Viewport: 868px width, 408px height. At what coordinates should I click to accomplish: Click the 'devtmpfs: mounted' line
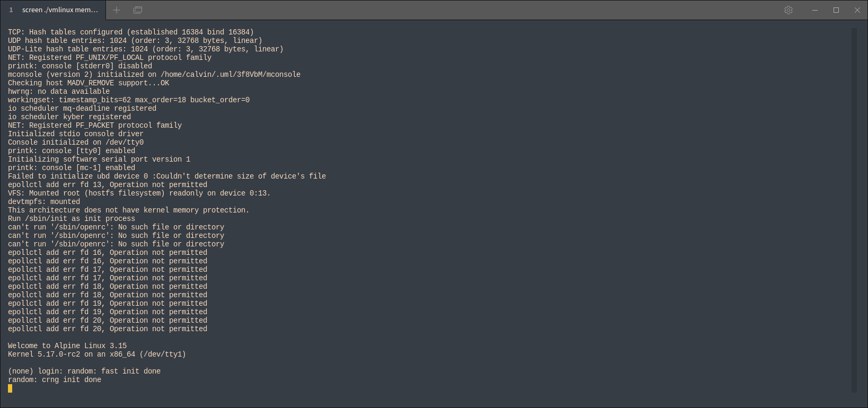point(44,201)
